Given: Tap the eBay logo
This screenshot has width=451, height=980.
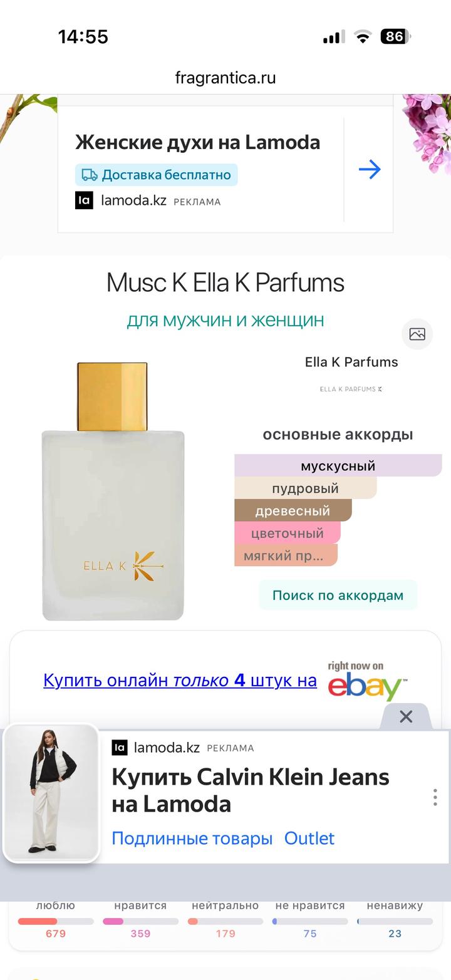Looking at the screenshot, I should point(367,681).
